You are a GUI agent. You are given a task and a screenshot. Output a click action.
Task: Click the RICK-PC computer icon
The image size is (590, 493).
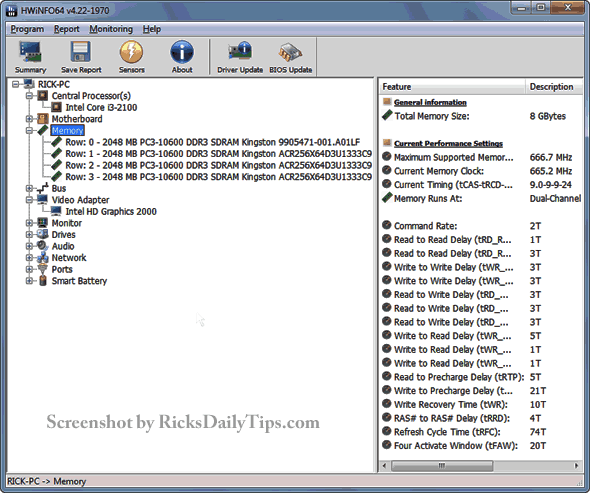click(x=29, y=84)
